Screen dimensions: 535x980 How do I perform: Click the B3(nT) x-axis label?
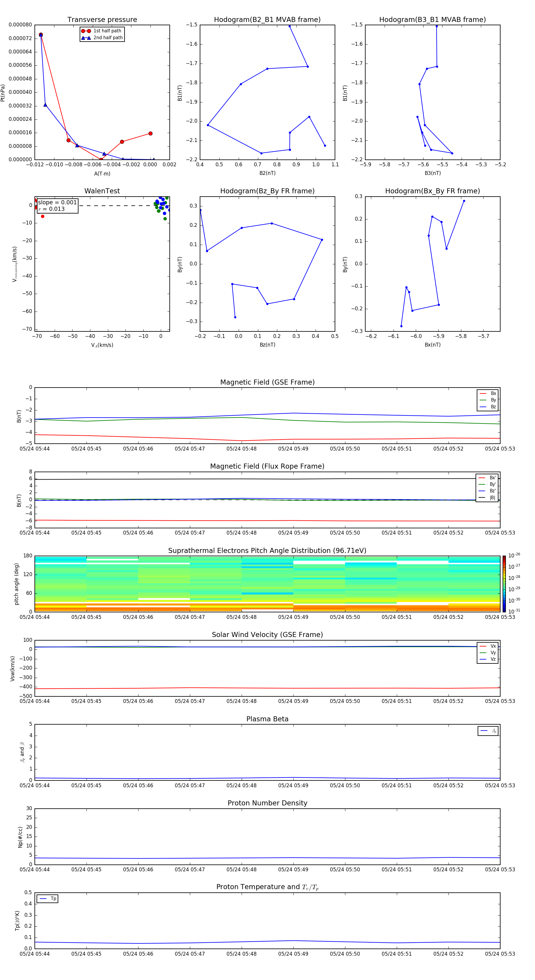pos(432,173)
